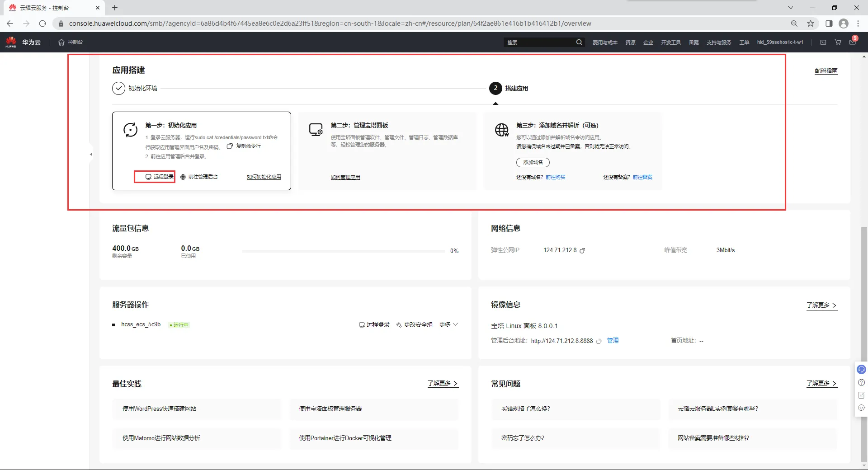Open the 企业 menu
This screenshot has height=470, width=868.
click(648, 42)
